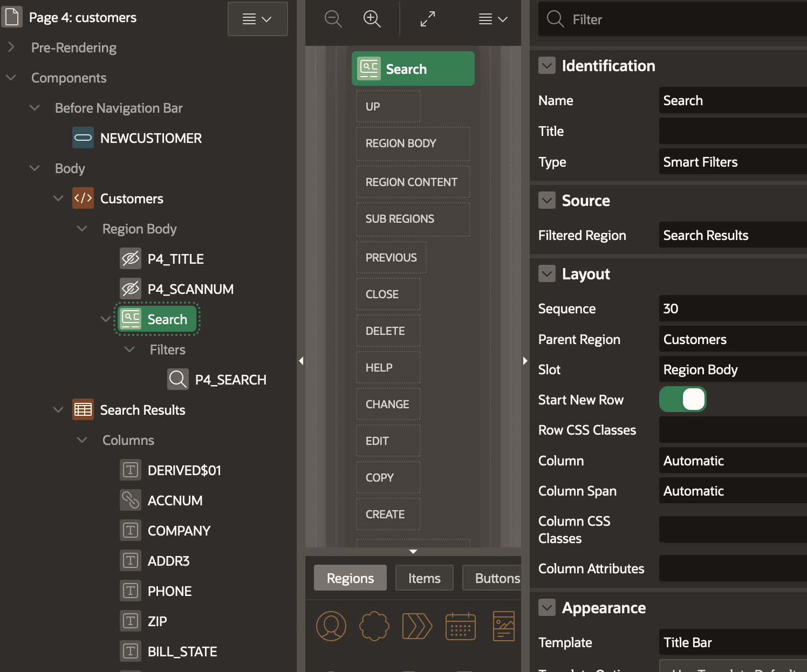Select the Calendar region icon in the gallery
Image resolution: width=807 pixels, height=672 pixels.
point(460,626)
